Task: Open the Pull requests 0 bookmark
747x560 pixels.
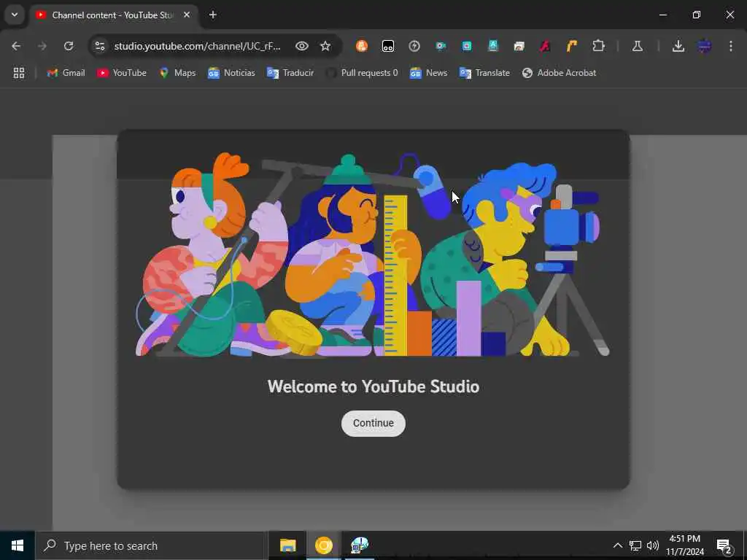Action: click(362, 73)
